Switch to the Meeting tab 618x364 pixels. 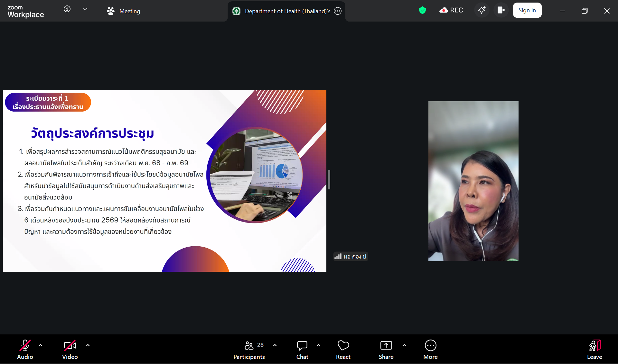point(124,11)
